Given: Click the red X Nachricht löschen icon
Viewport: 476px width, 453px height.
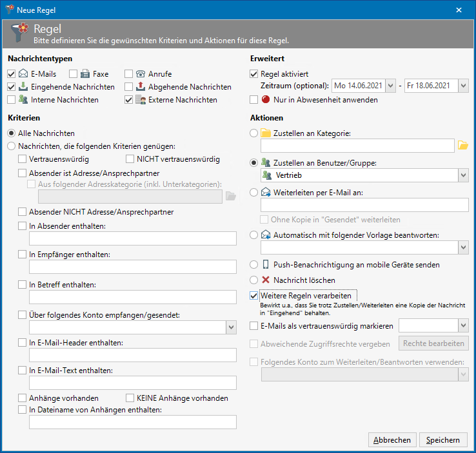Looking at the screenshot, I should pos(266,280).
